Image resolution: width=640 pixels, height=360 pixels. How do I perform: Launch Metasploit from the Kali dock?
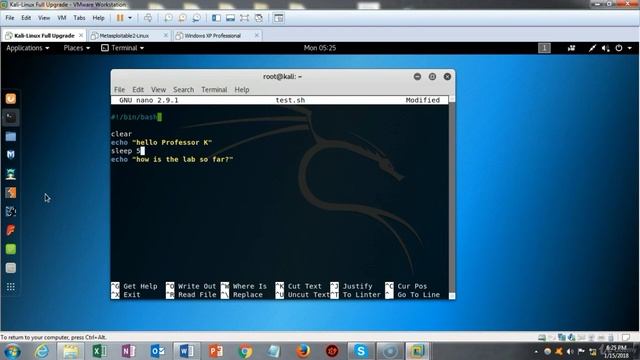(11, 155)
